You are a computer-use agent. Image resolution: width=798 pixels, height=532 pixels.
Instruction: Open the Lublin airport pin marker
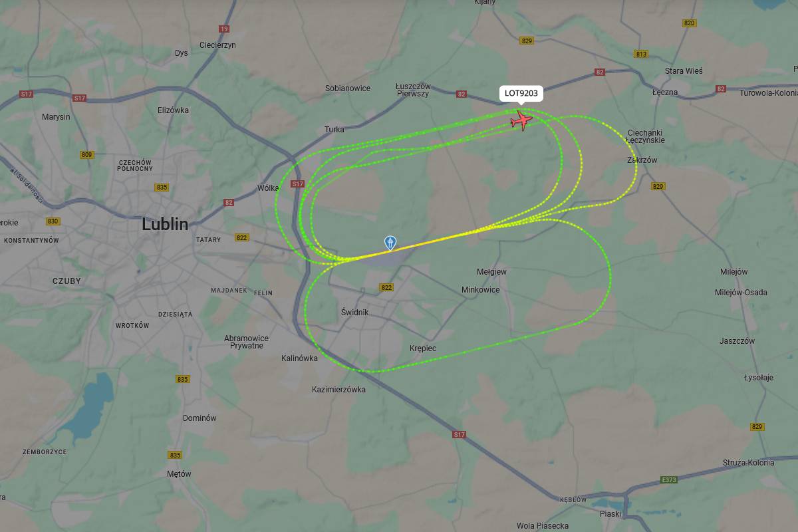(x=390, y=243)
